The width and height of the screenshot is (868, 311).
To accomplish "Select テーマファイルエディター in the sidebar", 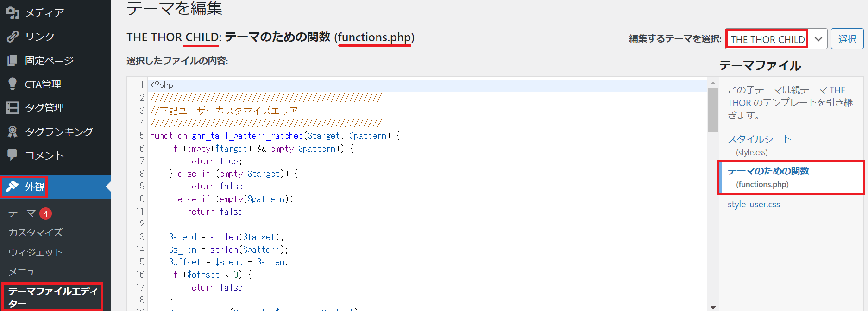I will coord(52,297).
